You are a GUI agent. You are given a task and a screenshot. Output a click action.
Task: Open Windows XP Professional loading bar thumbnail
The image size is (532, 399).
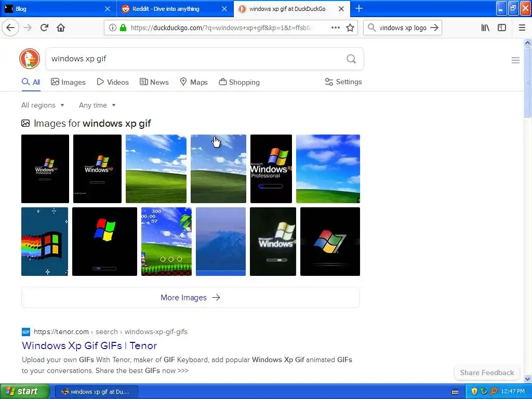[271, 169]
